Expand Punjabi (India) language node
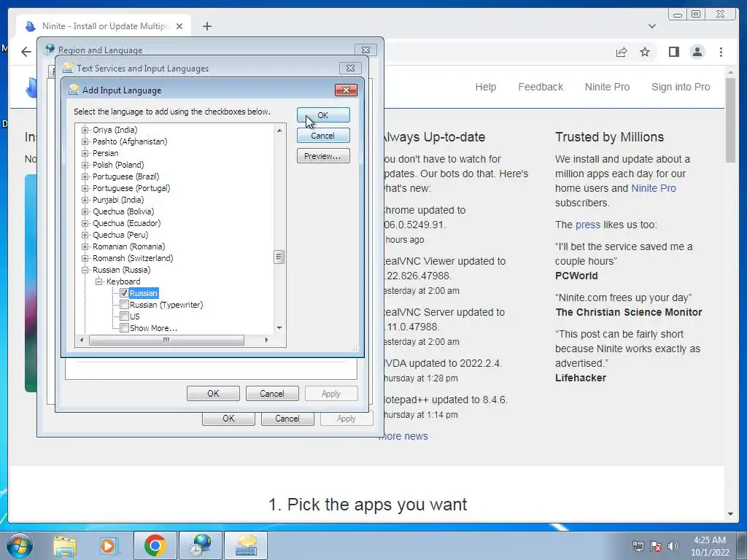Viewport: 747px width, 560px height. (85, 200)
